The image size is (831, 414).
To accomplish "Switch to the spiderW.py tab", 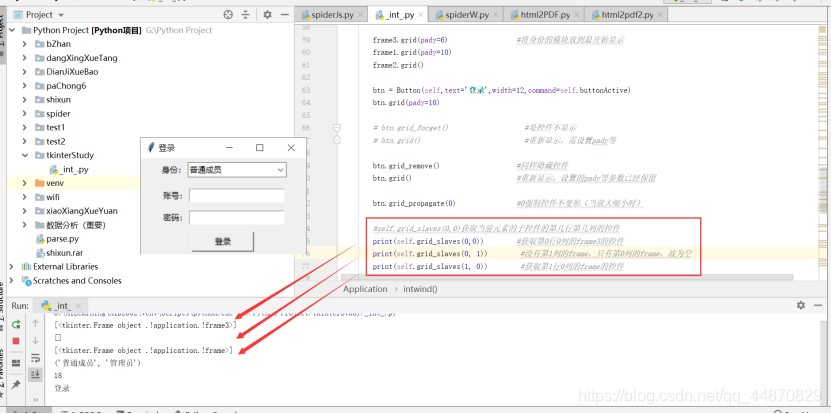I will 466,15.
